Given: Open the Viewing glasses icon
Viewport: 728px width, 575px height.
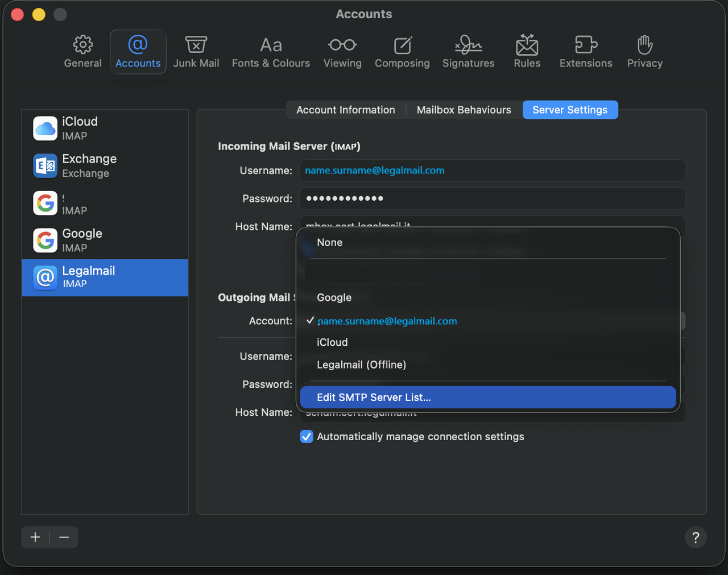Looking at the screenshot, I should click(x=342, y=45).
